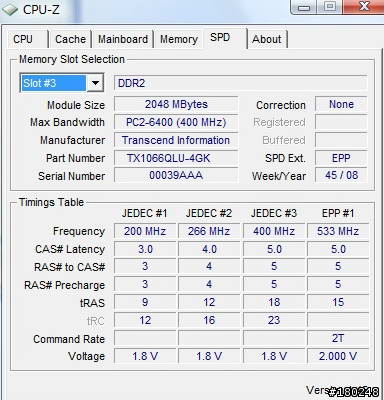The image size is (384, 400).
Task: Click the EPP #1 column header
Action: [338, 213]
